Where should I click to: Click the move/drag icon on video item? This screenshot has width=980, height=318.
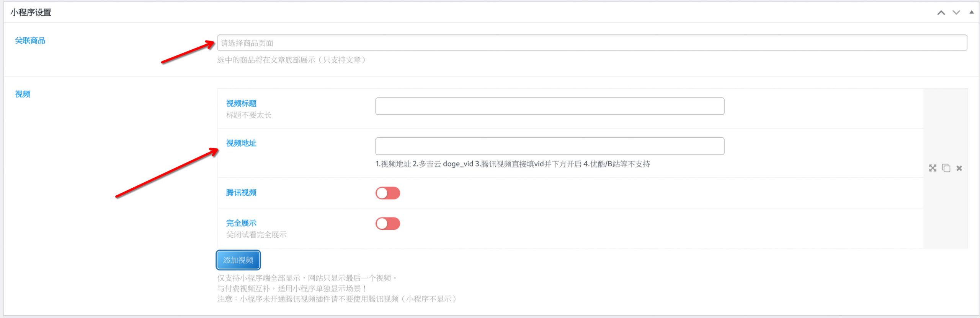933,168
